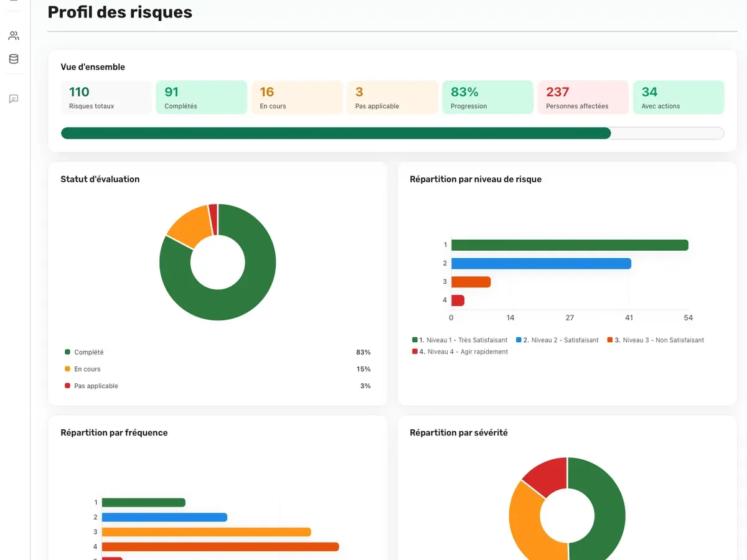Toggle legend Niveau 3 - Non Satisfaisant
Image resolution: width=747 pixels, height=560 pixels.
(x=655, y=340)
